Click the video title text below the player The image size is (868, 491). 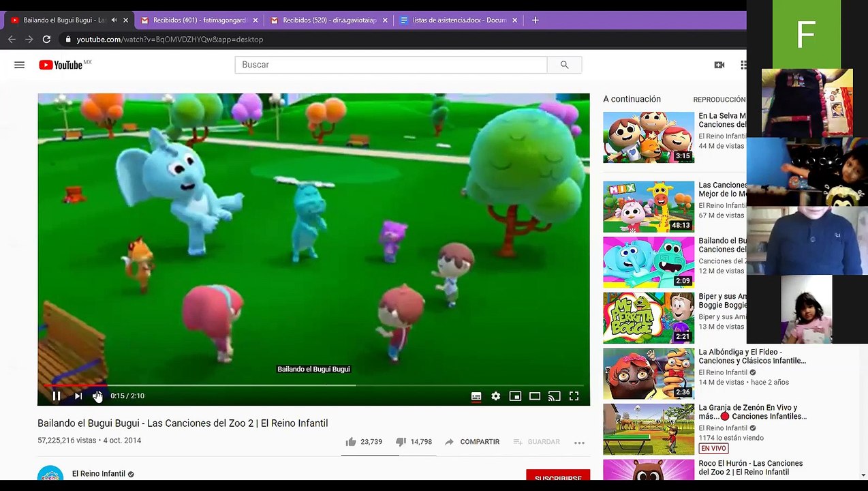pos(183,423)
